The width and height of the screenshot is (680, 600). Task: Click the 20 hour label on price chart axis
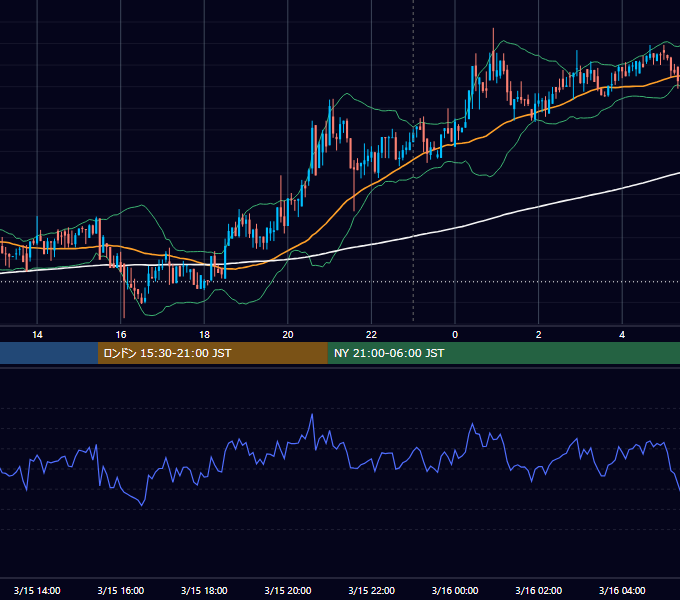(x=288, y=335)
